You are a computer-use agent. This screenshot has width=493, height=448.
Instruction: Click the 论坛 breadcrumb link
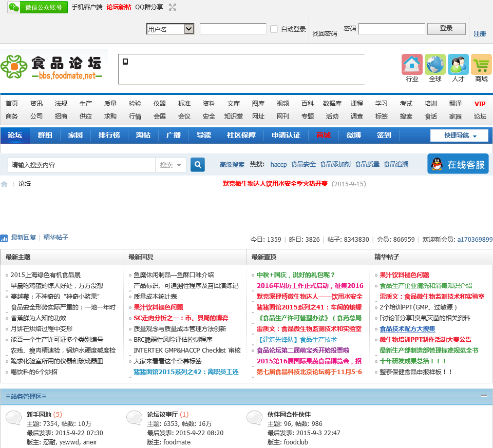coord(25,184)
